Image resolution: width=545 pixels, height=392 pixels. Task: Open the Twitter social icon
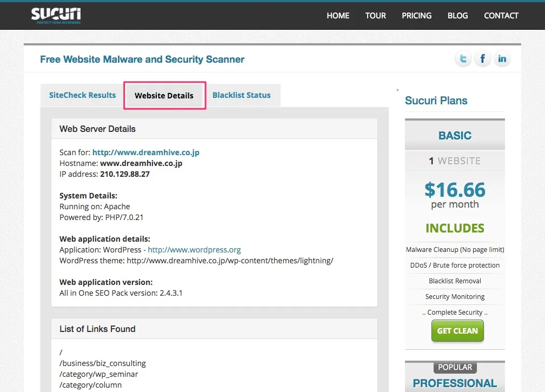[x=463, y=59]
